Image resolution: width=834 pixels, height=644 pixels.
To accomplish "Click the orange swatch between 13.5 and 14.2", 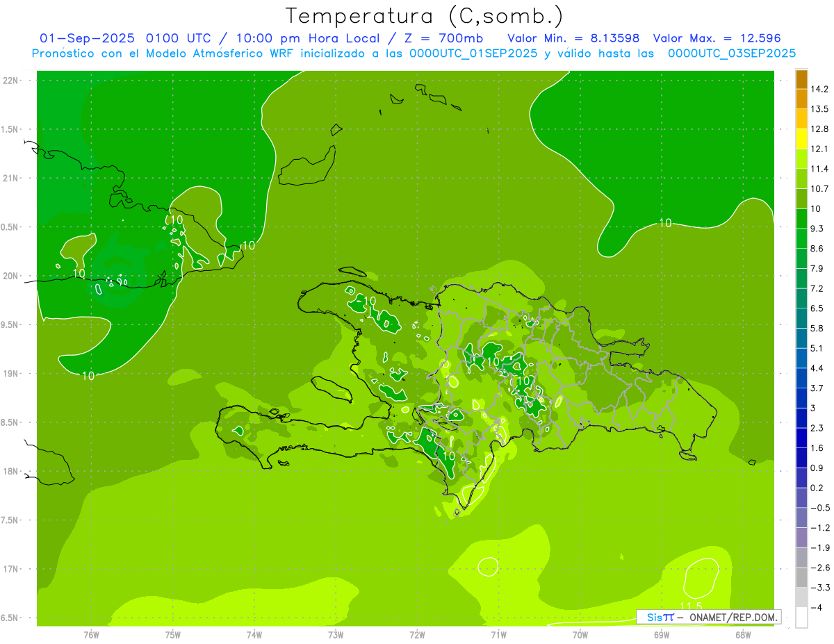I will coord(801,99).
